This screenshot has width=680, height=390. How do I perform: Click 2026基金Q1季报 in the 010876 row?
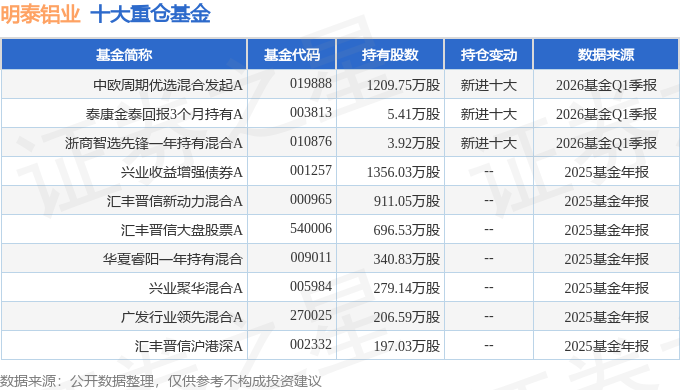[x=606, y=143]
